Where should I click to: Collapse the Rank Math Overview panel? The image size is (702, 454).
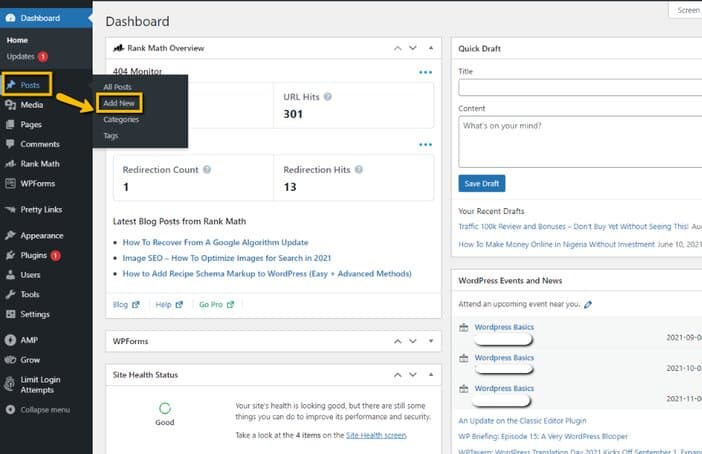point(431,48)
